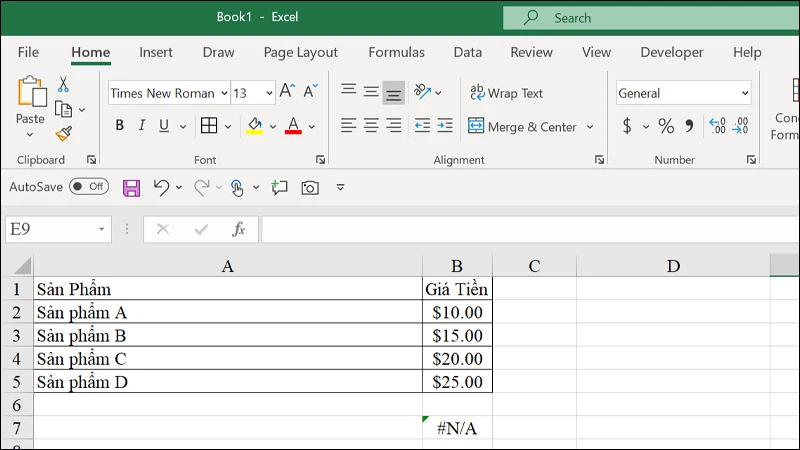Viewport: 800px width, 450px height.
Task: Click in the Search box
Action: tap(651, 18)
